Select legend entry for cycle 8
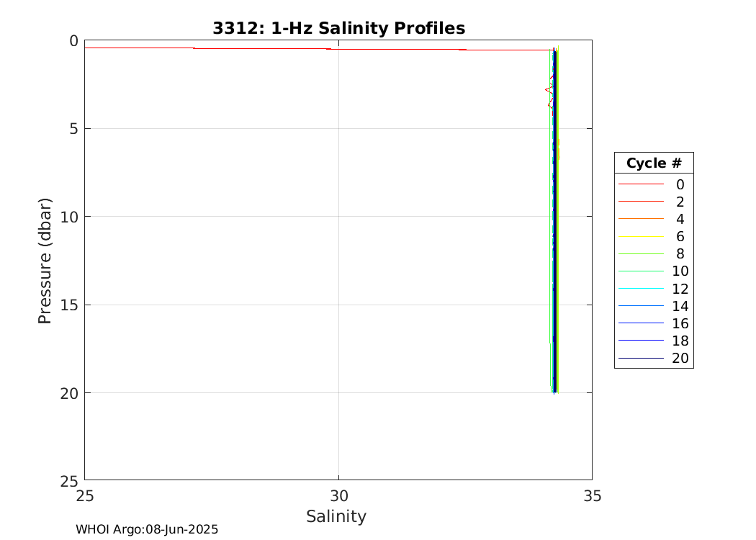 [654, 253]
